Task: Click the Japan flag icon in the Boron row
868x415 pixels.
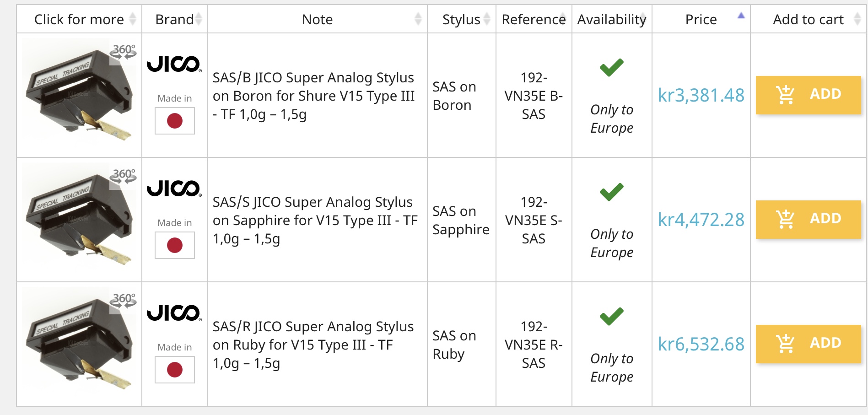Action: [x=174, y=121]
